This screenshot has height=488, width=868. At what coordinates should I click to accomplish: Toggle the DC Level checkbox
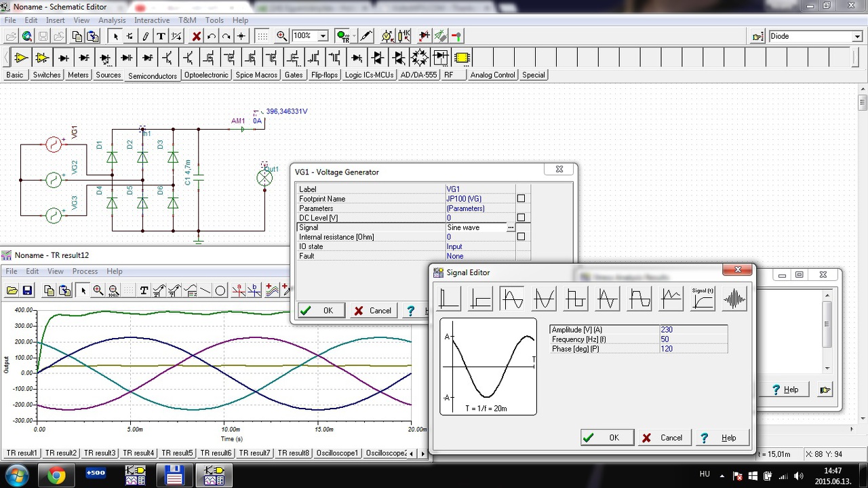point(521,218)
